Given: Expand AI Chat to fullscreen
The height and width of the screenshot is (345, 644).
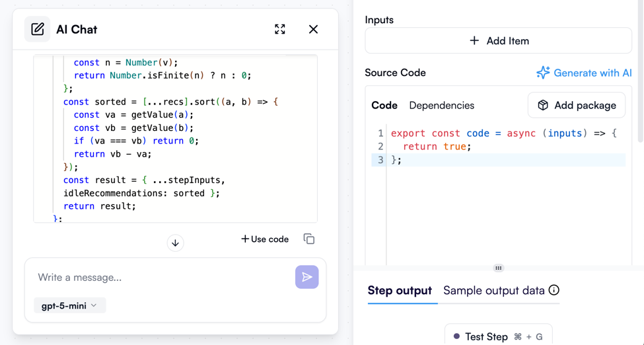Looking at the screenshot, I should coord(279,29).
